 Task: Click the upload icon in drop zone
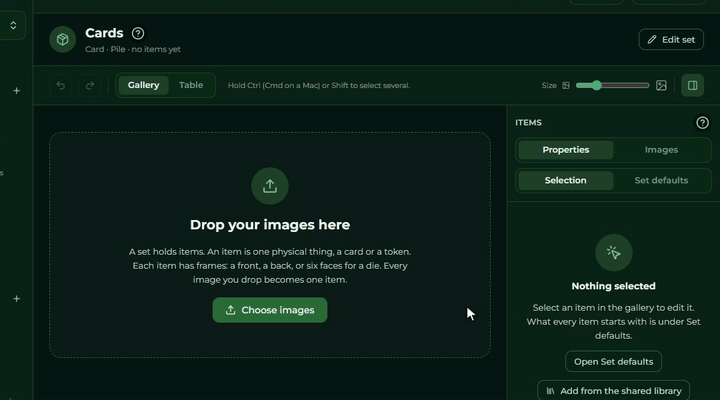click(270, 186)
